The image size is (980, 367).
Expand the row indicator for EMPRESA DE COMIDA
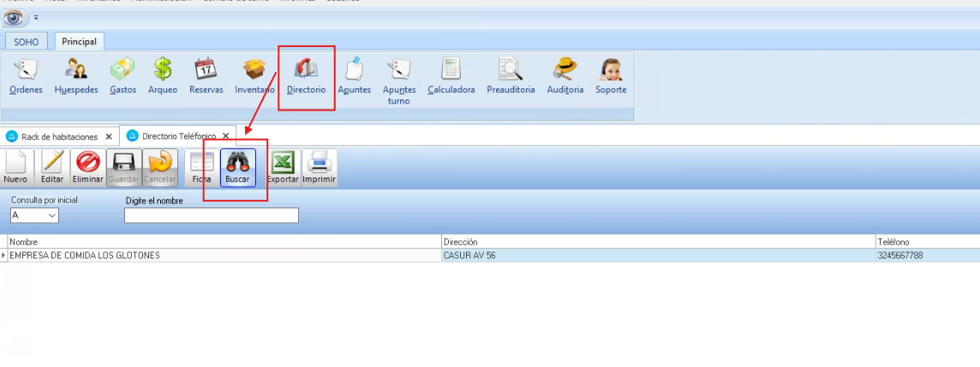(x=3, y=256)
